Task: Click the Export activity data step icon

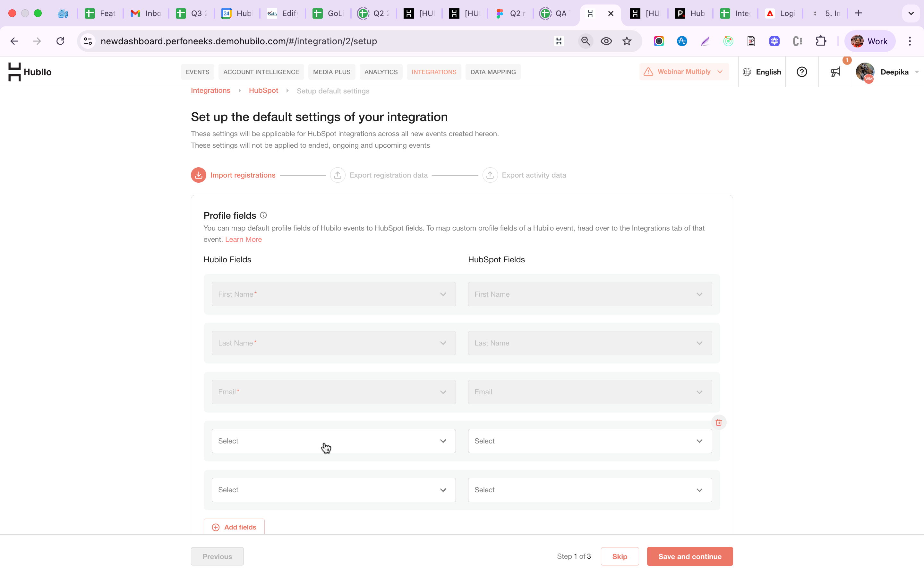Action: point(490,175)
